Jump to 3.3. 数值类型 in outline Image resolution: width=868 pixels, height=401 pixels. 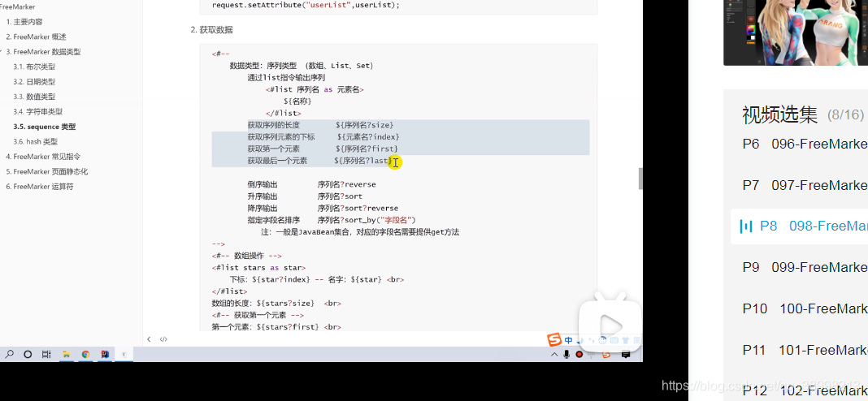(x=34, y=97)
